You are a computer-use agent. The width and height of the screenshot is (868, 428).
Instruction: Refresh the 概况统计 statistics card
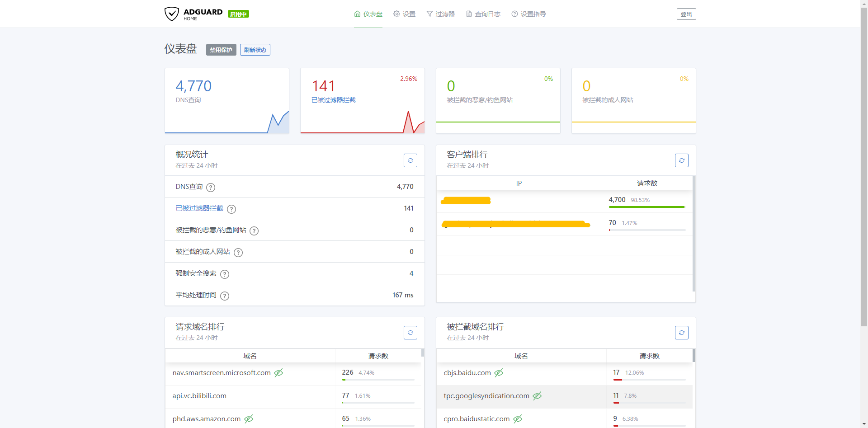(410, 160)
